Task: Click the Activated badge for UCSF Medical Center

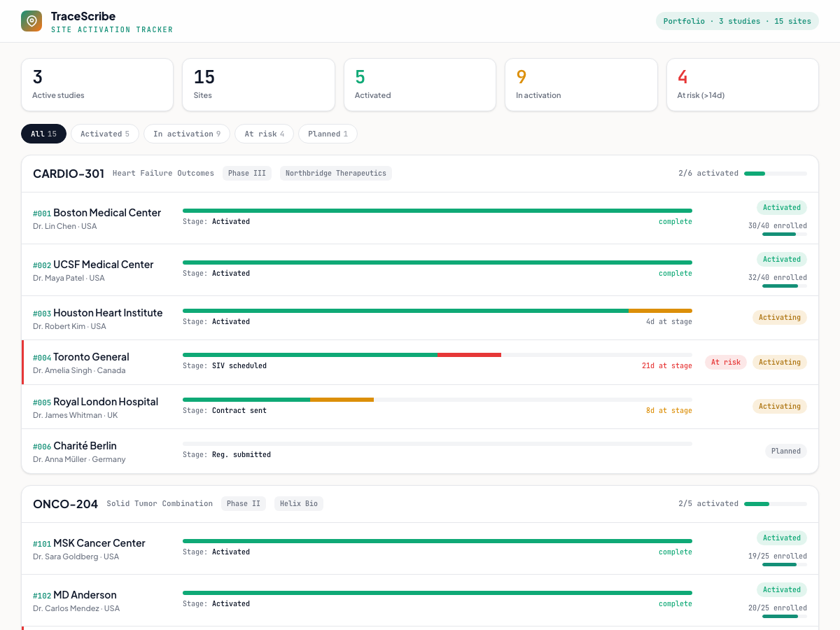Action: coord(782,259)
